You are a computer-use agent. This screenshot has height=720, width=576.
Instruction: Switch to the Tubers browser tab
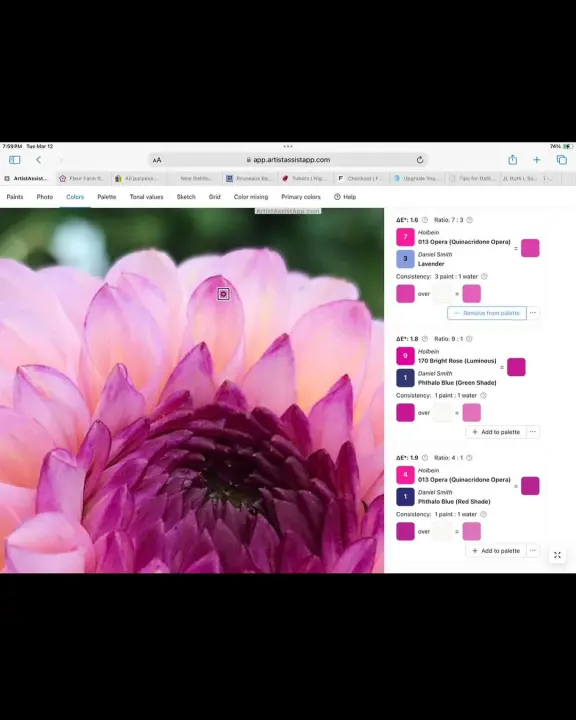304,178
